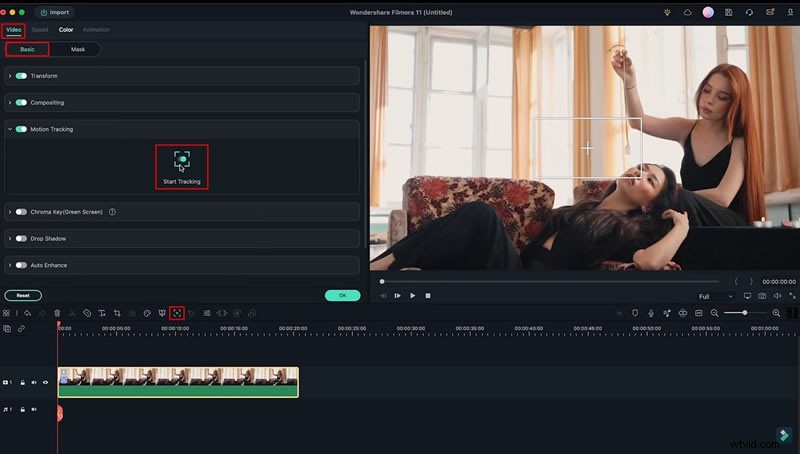Click the motion tracking icon in timeline toolbar
Image resolution: width=800 pixels, height=454 pixels.
177,313
